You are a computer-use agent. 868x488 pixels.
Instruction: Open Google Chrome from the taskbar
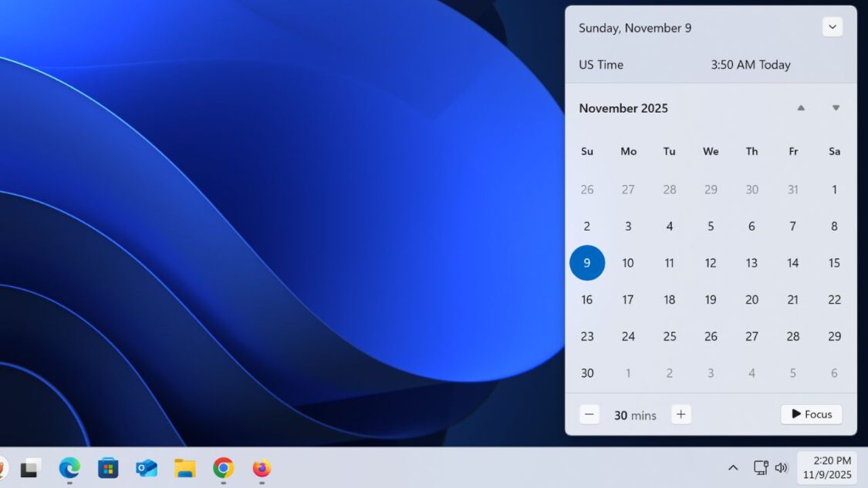tap(223, 469)
